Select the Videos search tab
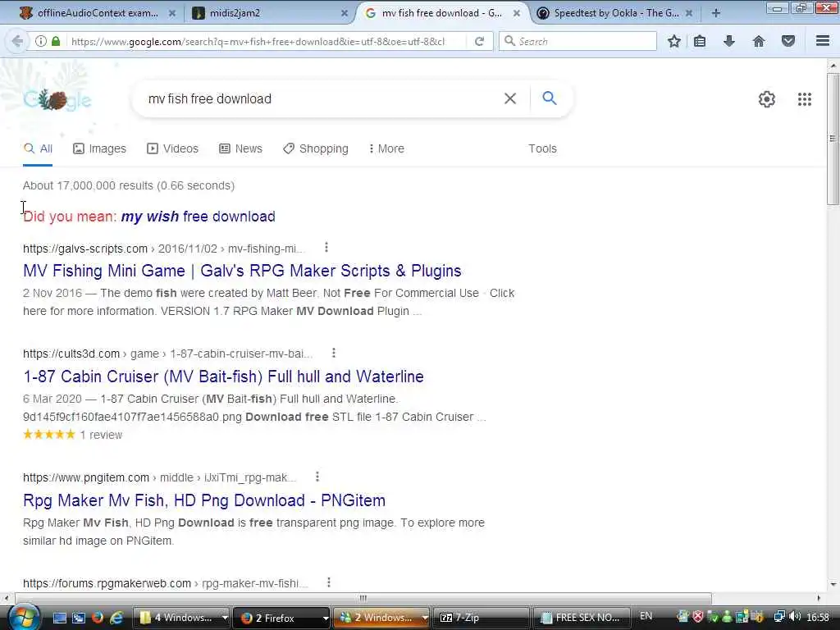The height and width of the screenshot is (630, 840). click(172, 148)
